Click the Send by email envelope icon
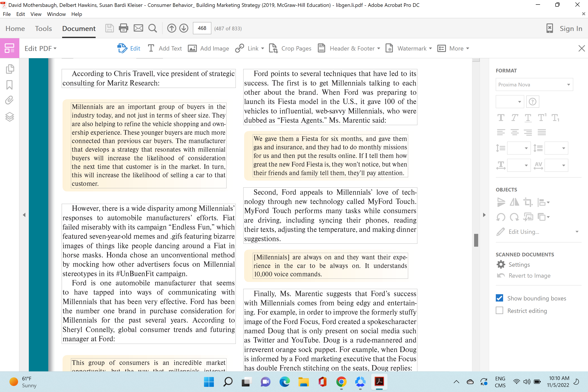 (x=138, y=28)
